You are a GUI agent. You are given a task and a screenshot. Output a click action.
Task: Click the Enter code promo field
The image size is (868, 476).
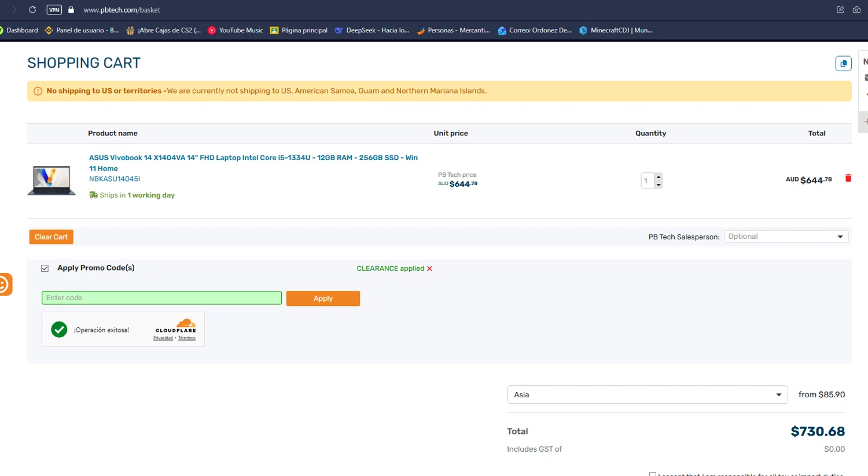point(161,298)
